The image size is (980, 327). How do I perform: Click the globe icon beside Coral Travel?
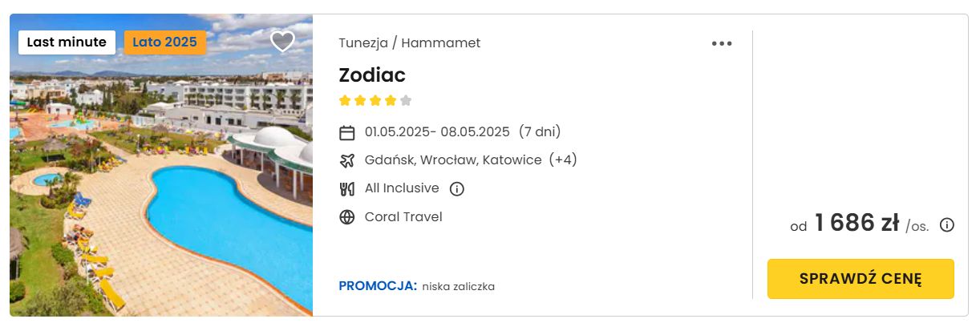347,217
